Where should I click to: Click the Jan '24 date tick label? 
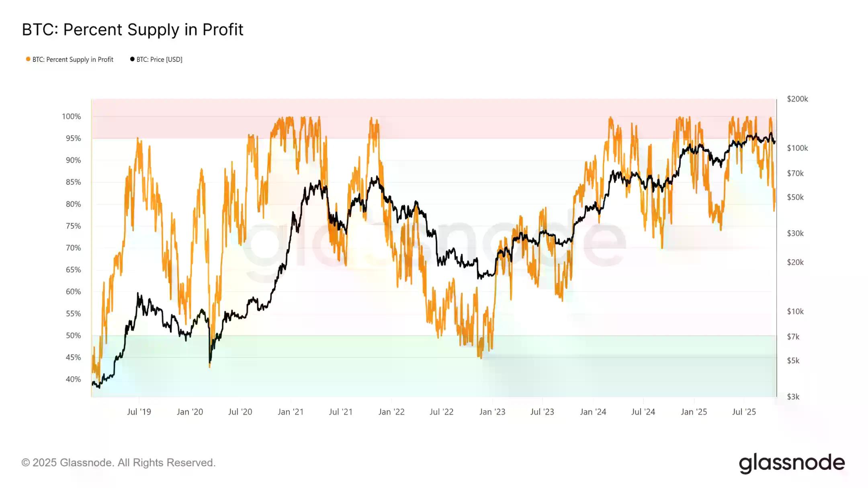[x=593, y=412]
